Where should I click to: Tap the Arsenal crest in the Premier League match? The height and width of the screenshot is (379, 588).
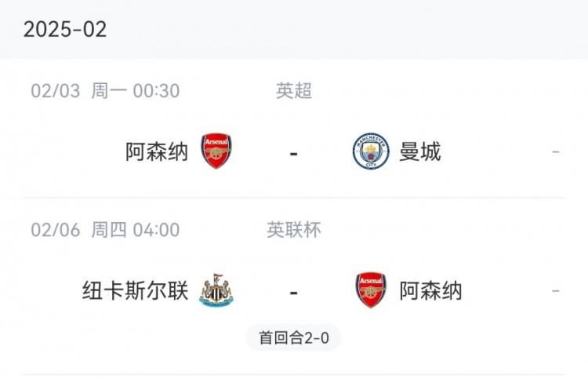216,151
